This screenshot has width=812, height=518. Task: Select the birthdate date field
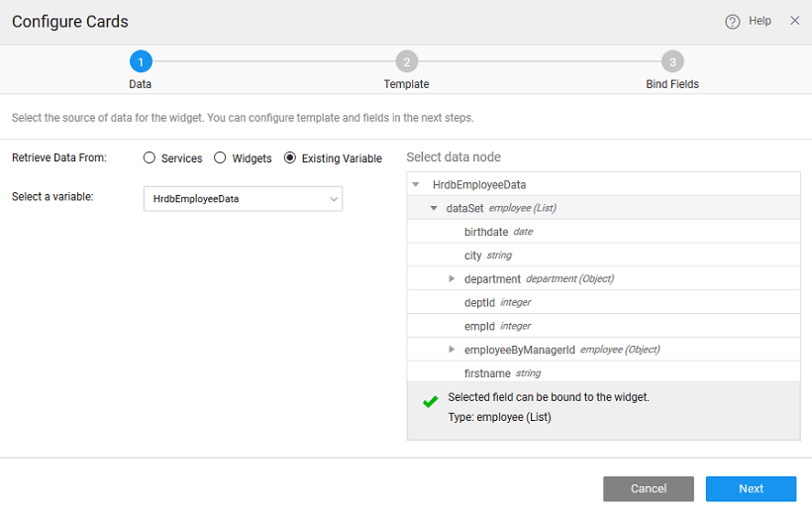pyautogui.click(x=486, y=232)
